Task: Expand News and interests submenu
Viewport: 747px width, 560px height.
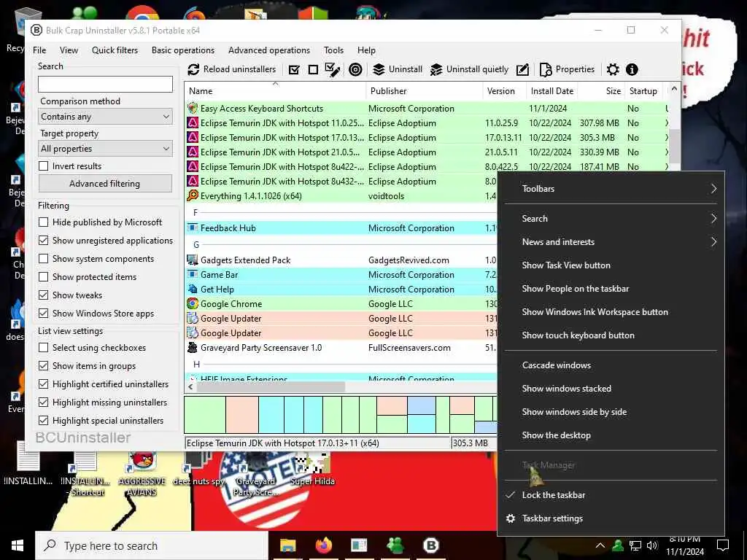Action: [611, 242]
